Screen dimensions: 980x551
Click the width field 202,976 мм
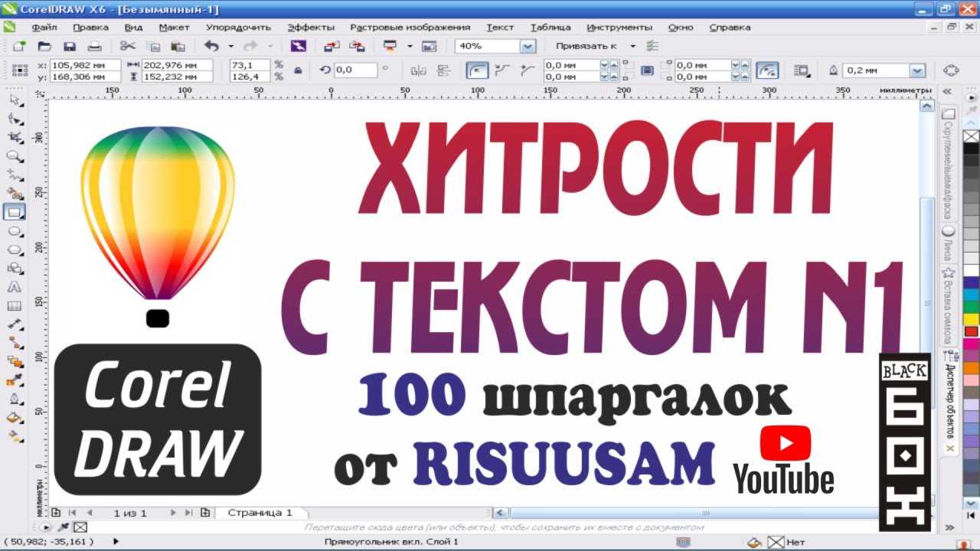pos(177,65)
